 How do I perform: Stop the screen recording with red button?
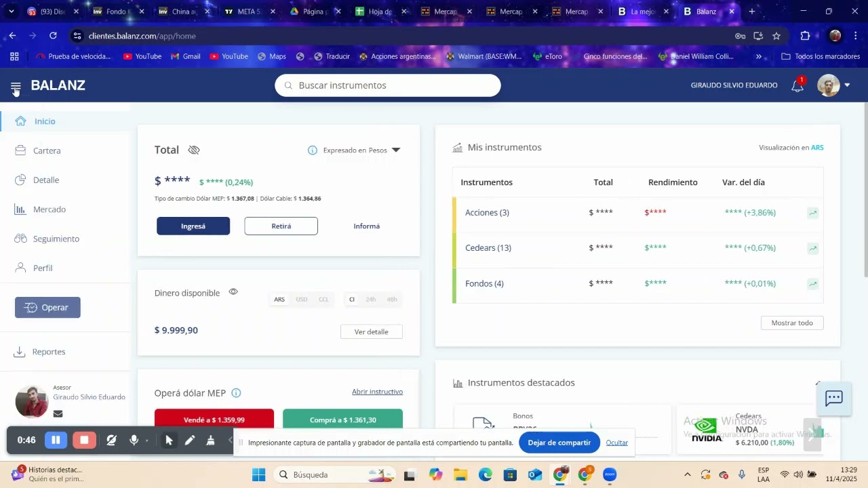[84, 440]
